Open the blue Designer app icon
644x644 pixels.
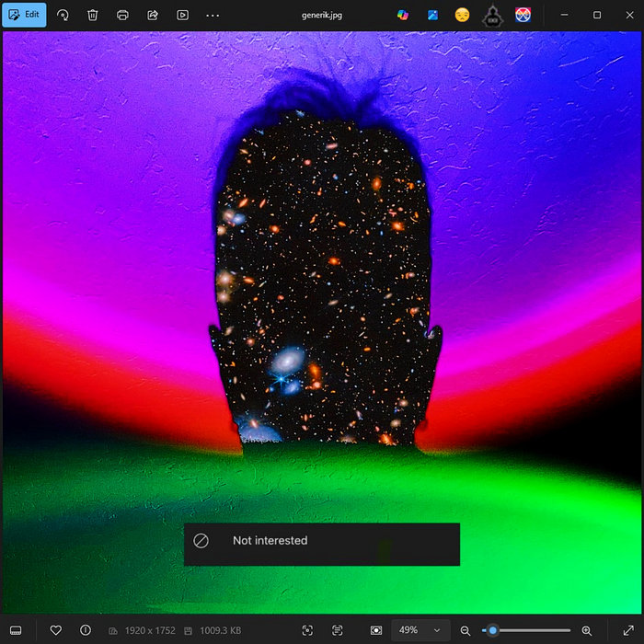(433, 16)
